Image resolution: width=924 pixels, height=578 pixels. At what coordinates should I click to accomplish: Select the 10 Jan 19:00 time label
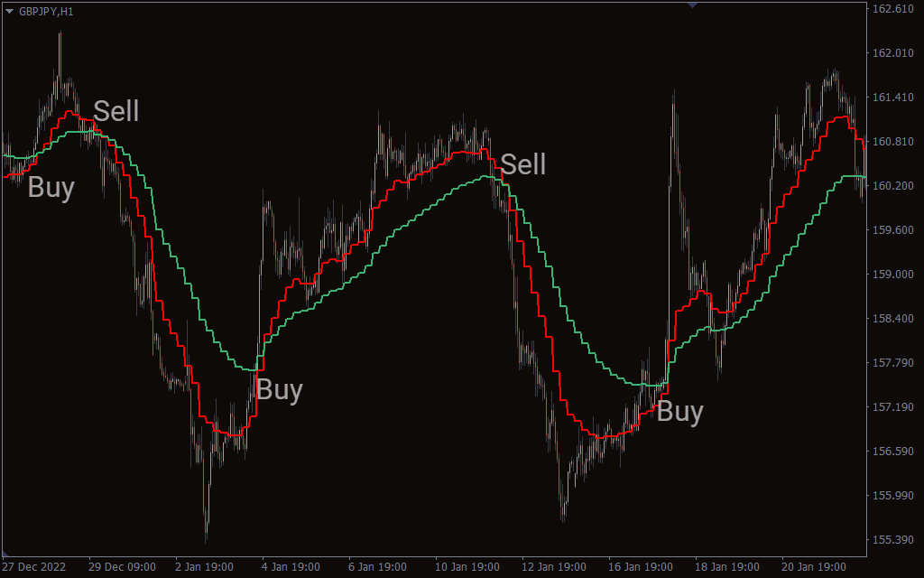coord(467,567)
